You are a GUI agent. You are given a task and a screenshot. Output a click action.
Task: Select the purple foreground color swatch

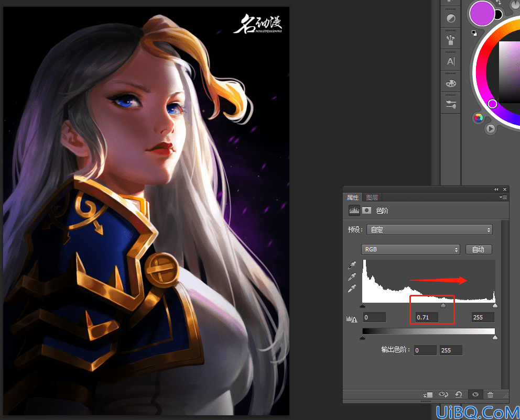tap(482, 13)
